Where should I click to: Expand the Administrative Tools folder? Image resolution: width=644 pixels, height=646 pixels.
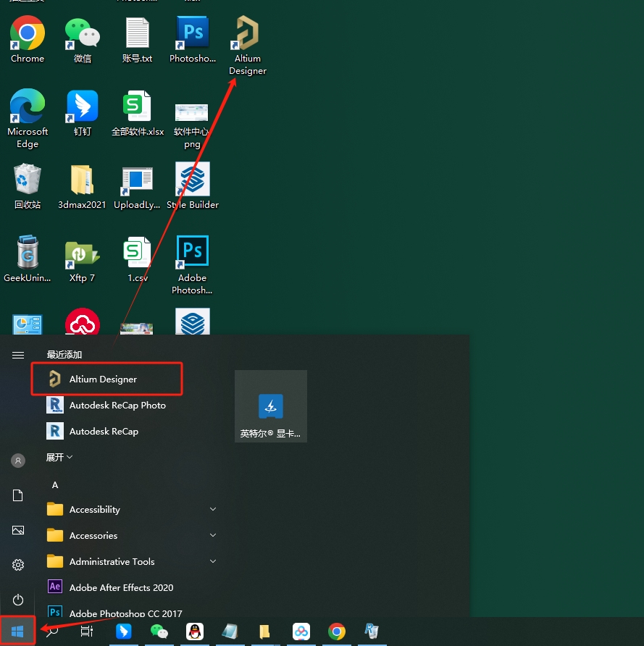point(132,561)
